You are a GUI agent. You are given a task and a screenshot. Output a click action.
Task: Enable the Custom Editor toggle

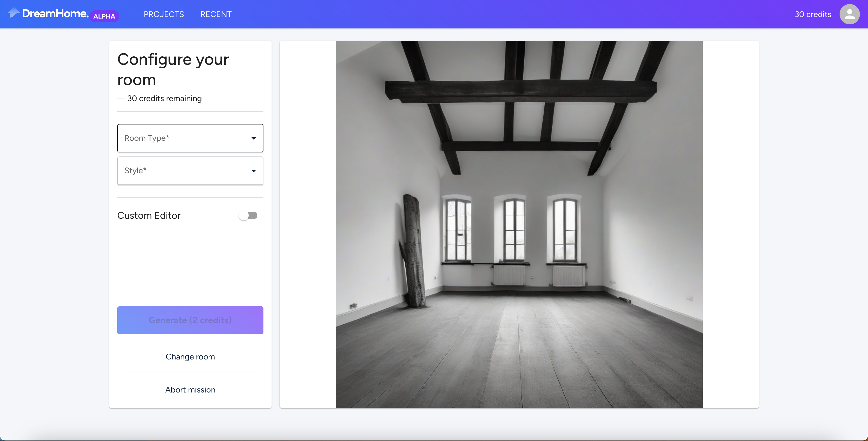click(x=248, y=215)
